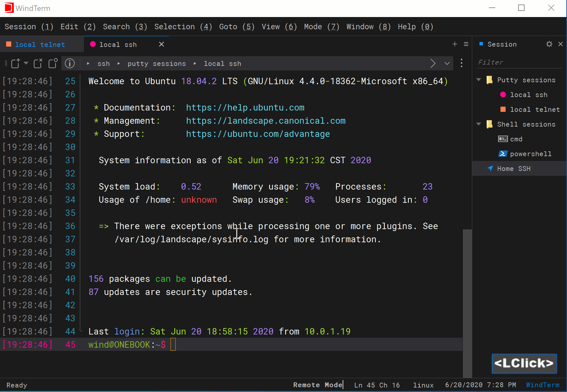Click the new session icon in toolbar

[x=15, y=63]
